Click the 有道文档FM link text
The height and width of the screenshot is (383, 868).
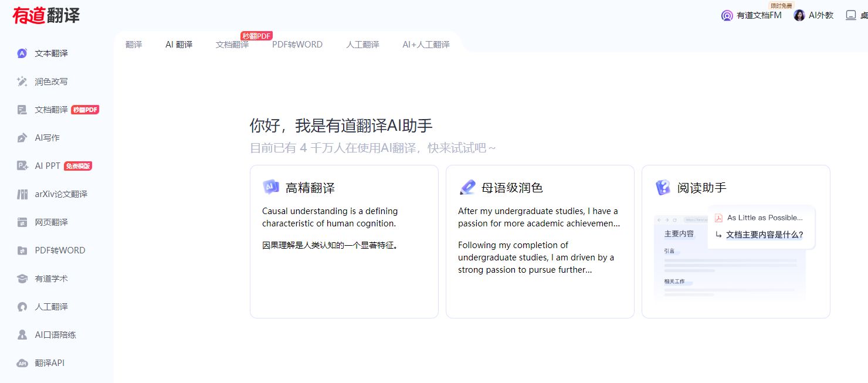point(759,15)
